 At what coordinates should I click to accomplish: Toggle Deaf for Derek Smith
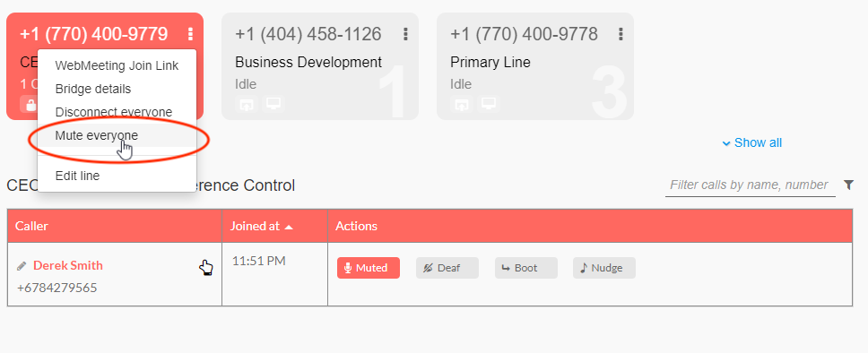(x=447, y=268)
